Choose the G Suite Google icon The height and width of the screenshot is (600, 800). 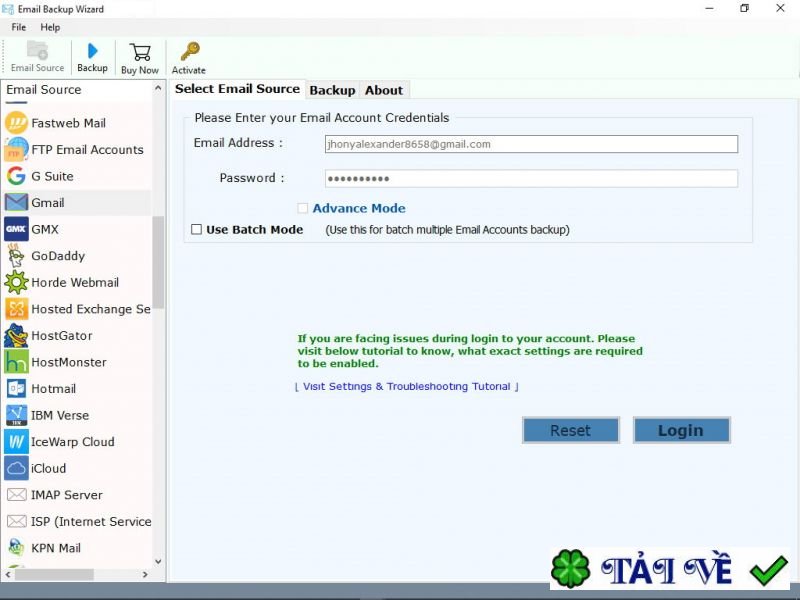click(16, 176)
